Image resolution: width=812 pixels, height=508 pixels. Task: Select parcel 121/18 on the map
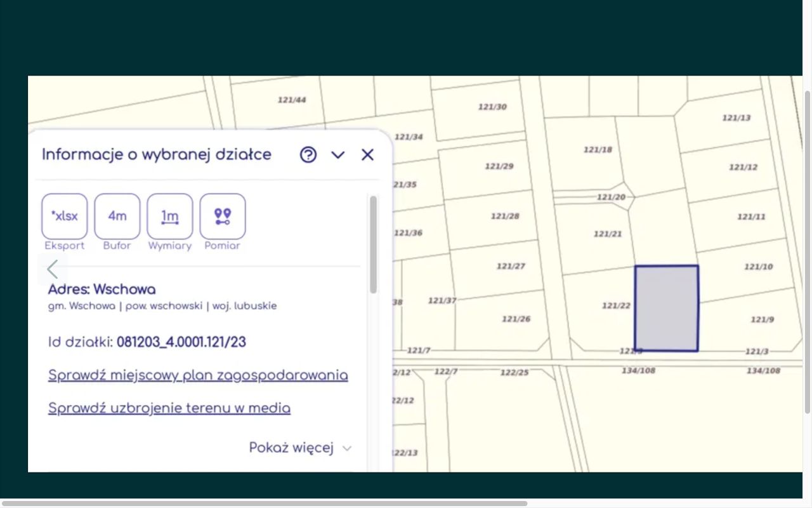click(x=598, y=150)
